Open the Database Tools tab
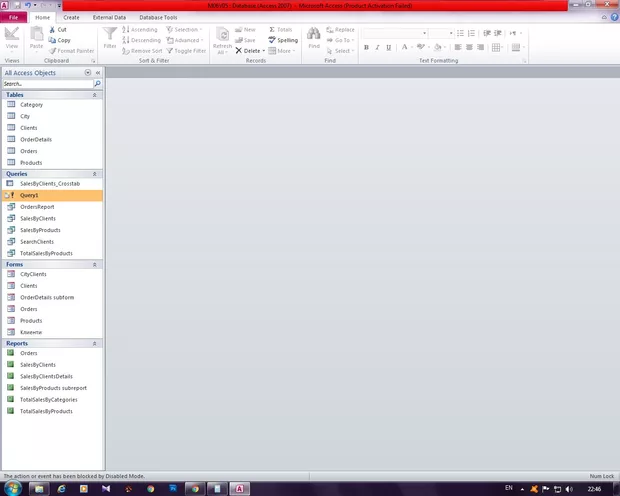 pyautogui.click(x=158, y=17)
